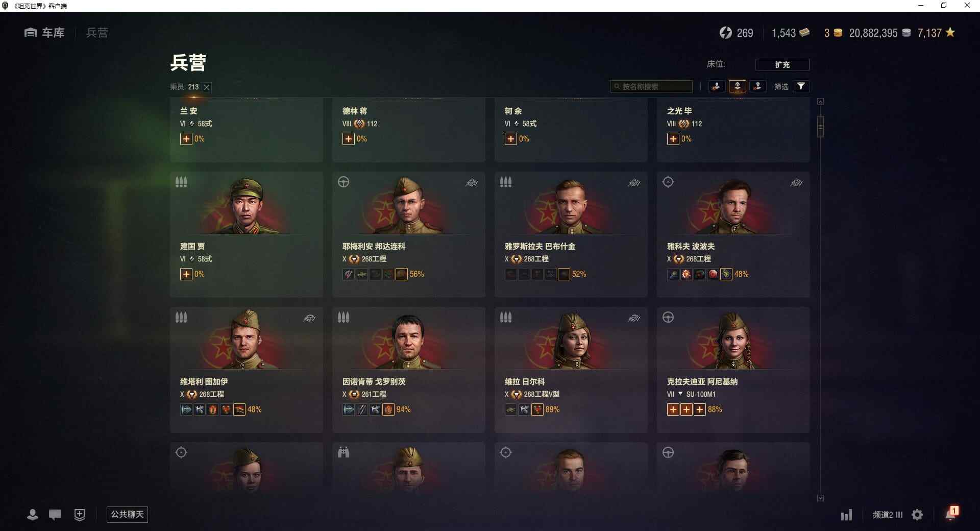
Task: Open the shield-plus icon at bottom left
Action: point(80,515)
